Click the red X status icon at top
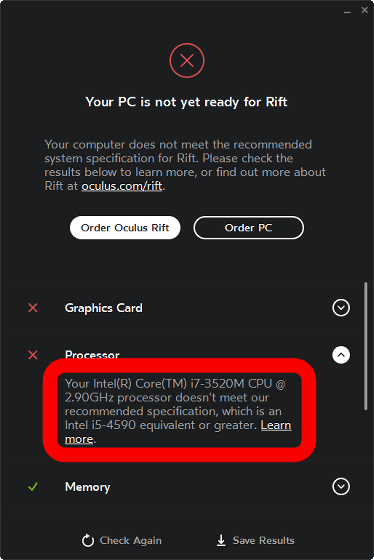The height and width of the screenshot is (560, 374). pyautogui.click(x=187, y=60)
